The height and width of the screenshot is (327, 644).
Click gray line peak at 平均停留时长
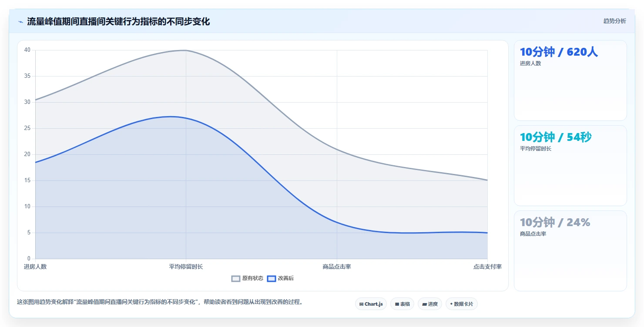click(186, 50)
